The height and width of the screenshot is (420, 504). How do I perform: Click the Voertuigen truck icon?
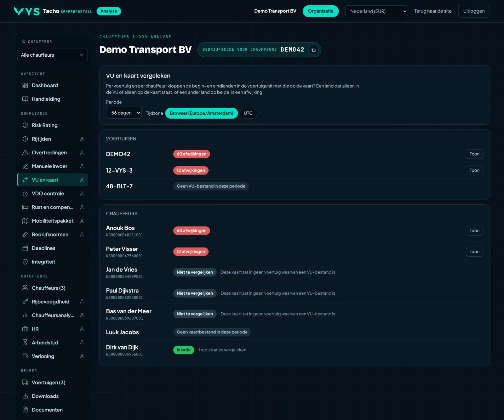(25, 383)
